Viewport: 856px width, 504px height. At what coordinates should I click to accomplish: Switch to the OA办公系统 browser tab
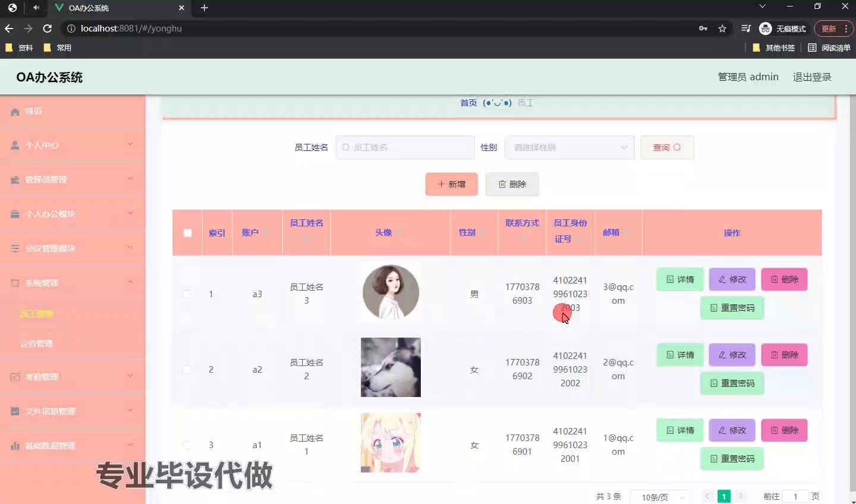click(119, 8)
